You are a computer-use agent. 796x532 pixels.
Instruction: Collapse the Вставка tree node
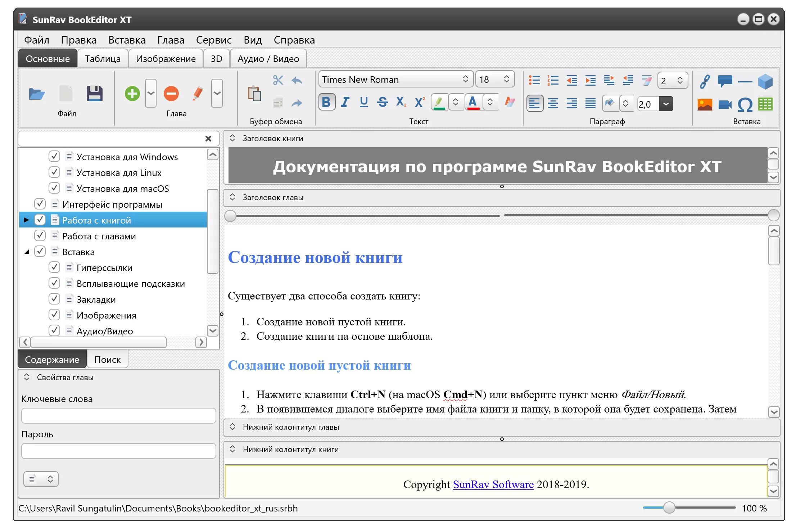point(27,252)
